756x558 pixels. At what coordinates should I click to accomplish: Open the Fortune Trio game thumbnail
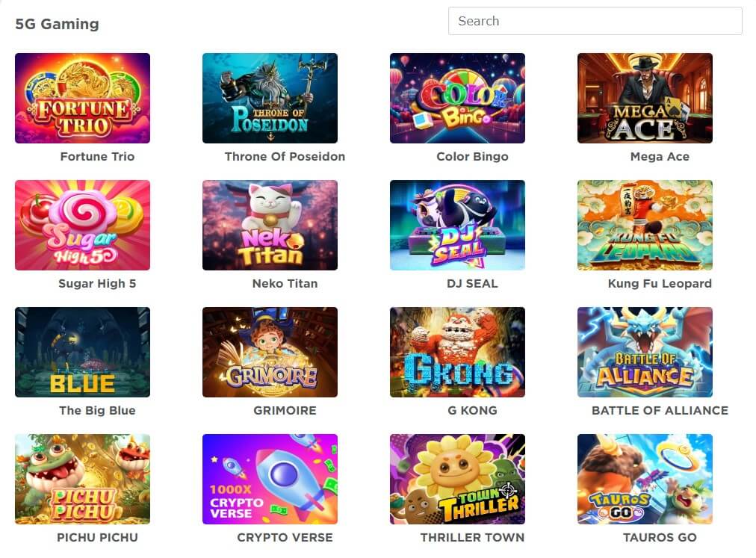(82, 98)
